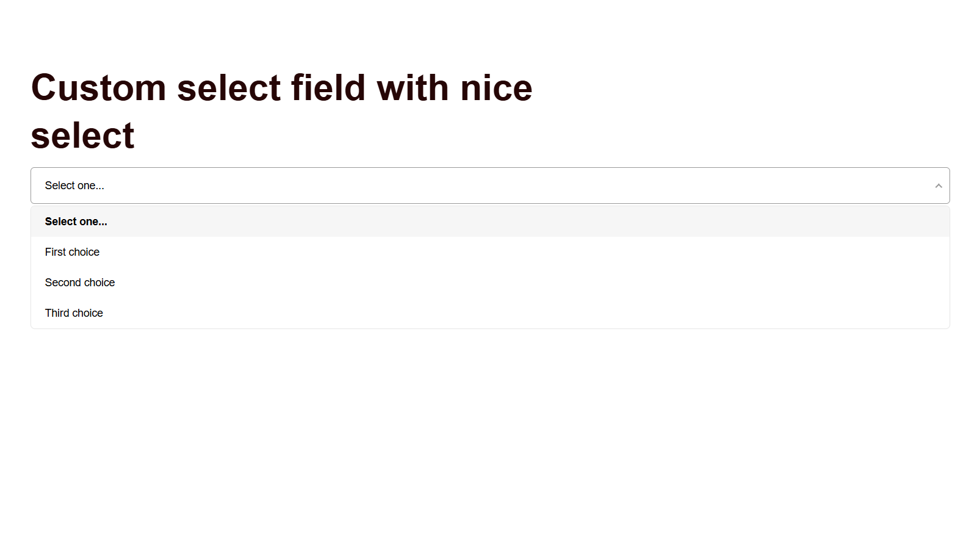Reset selection to the default "Select one..." option
Image resolution: width=980 pixels, height=556 pixels.
click(76, 222)
